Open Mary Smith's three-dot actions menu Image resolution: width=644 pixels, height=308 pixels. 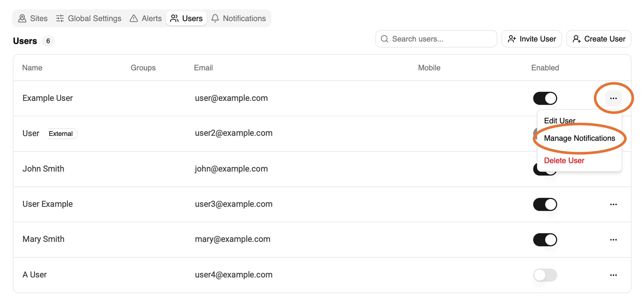[x=613, y=240]
